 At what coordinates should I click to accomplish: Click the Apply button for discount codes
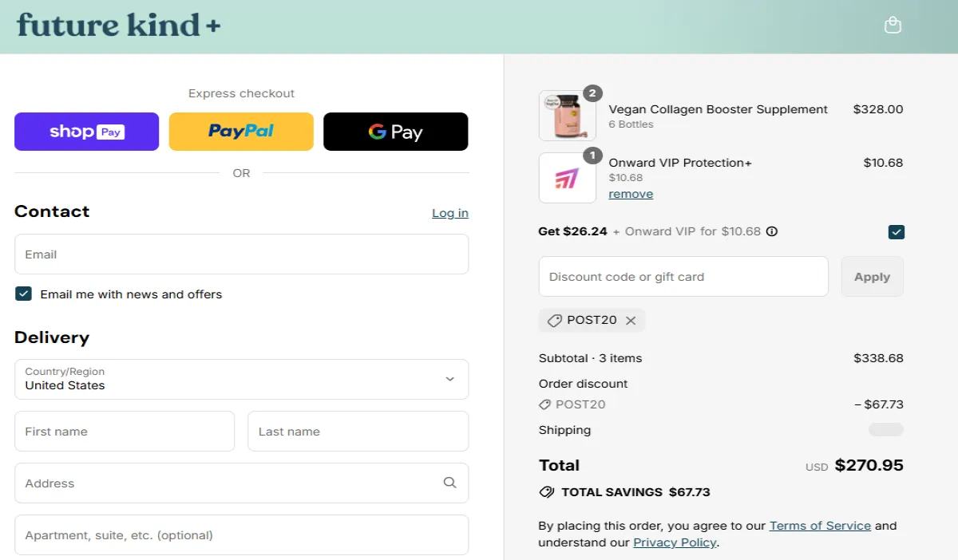coord(872,276)
